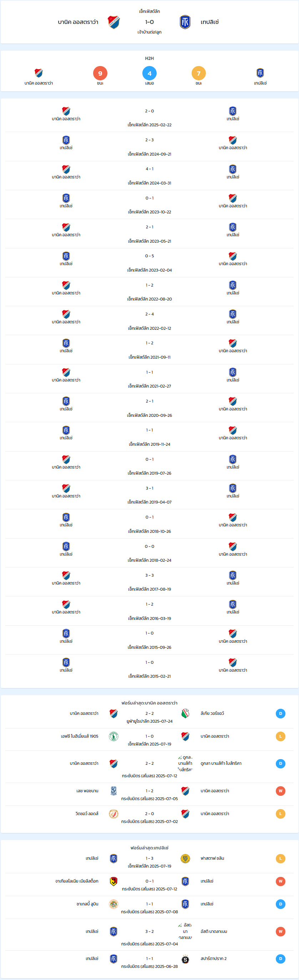Click the D badge for Legia Warsaw match
Image resolution: width=299 pixels, height=980 pixels.
click(x=280, y=714)
